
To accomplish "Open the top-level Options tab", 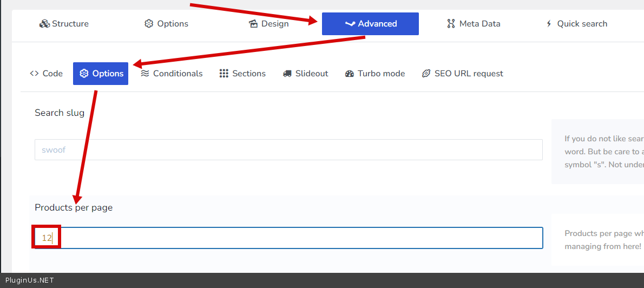I will (x=166, y=24).
